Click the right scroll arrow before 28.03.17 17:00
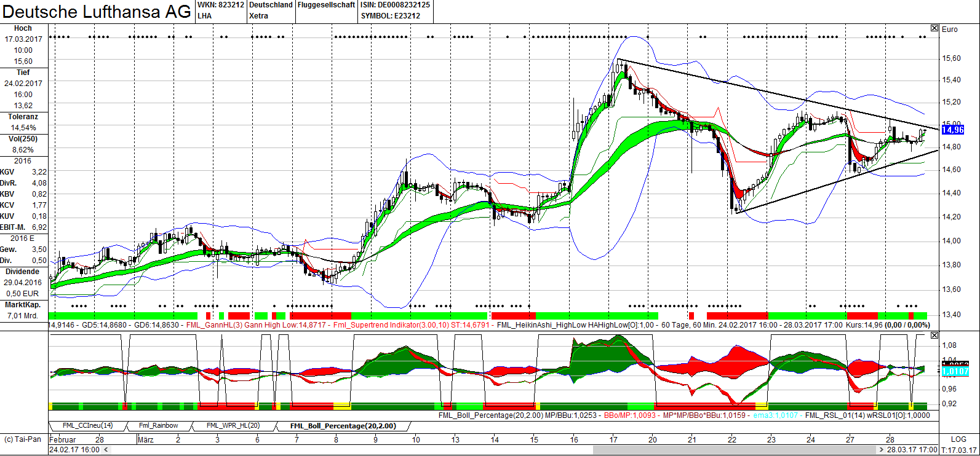Screen dimensions: 980x456 coord(881,450)
